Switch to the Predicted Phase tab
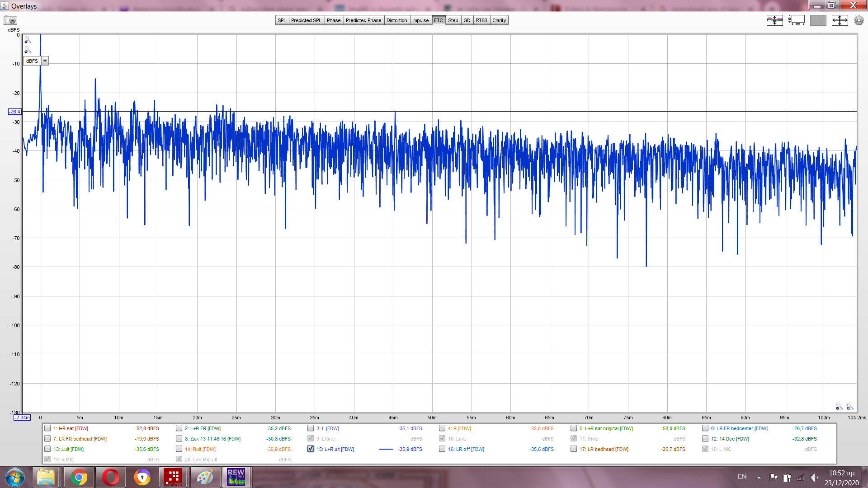 (363, 20)
